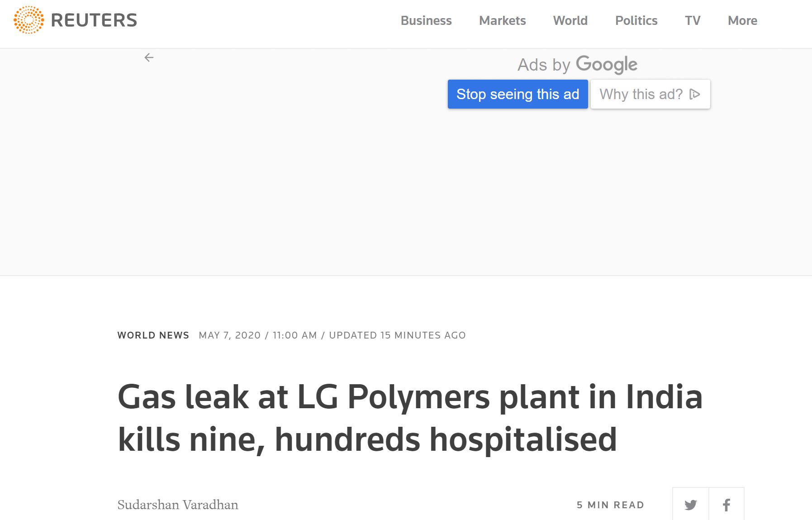Image resolution: width=812 pixels, height=520 pixels.
Task: Share article via Twitter bird icon
Action: click(x=690, y=505)
